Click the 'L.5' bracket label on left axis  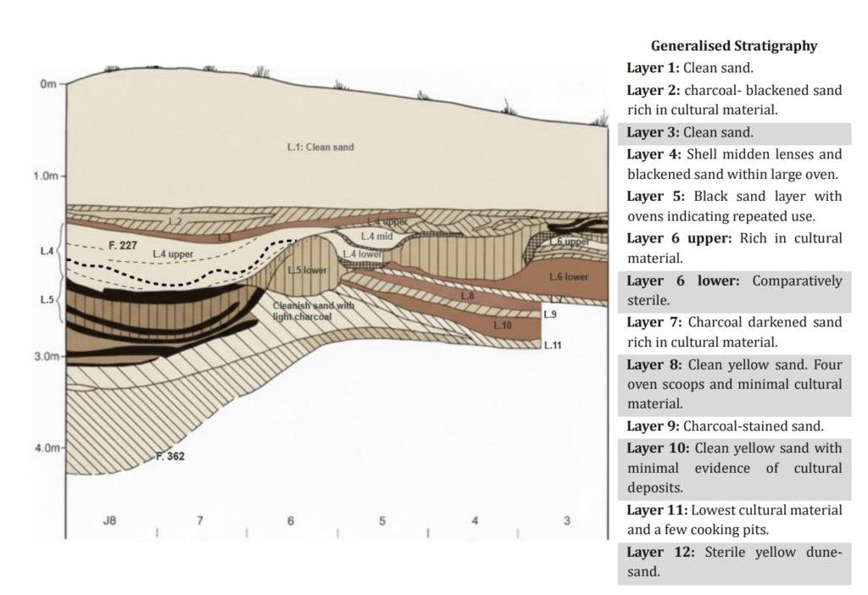[x=47, y=299]
